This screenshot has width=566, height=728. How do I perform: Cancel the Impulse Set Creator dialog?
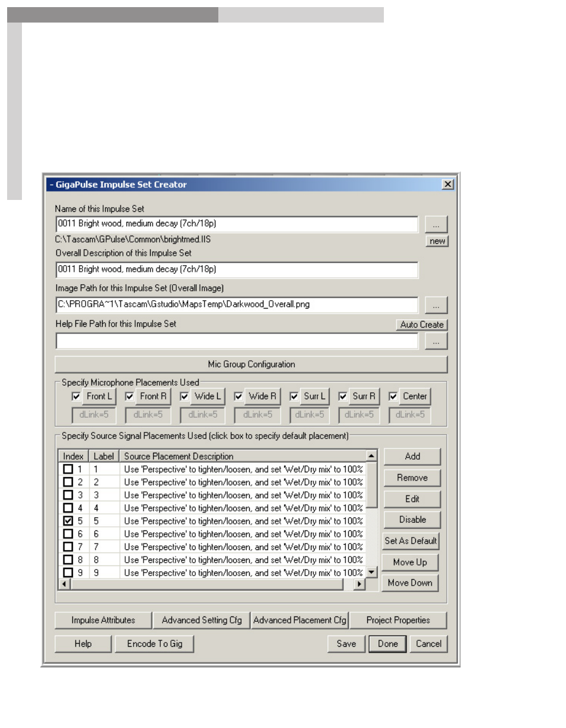428,644
